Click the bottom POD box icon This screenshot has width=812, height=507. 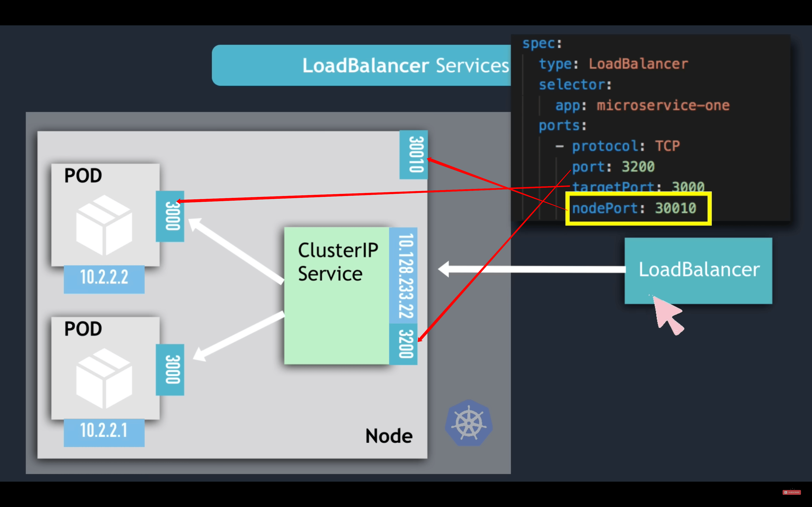click(x=104, y=378)
